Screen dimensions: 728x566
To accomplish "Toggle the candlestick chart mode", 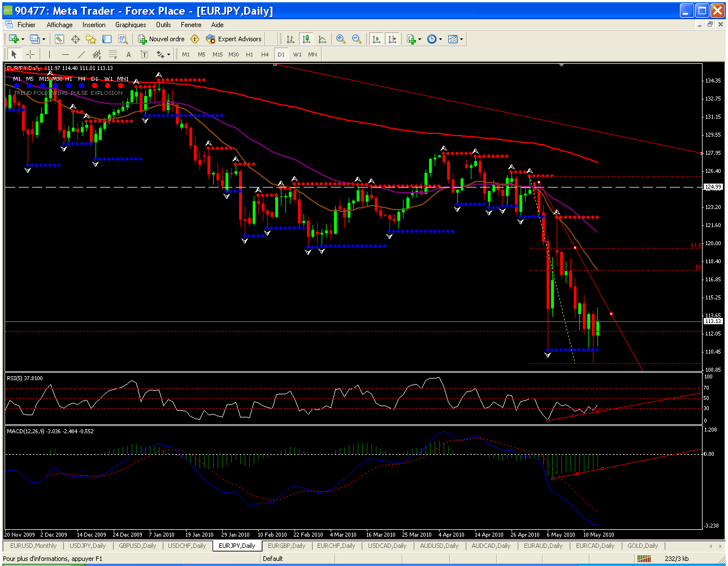I will (x=306, y=39).
